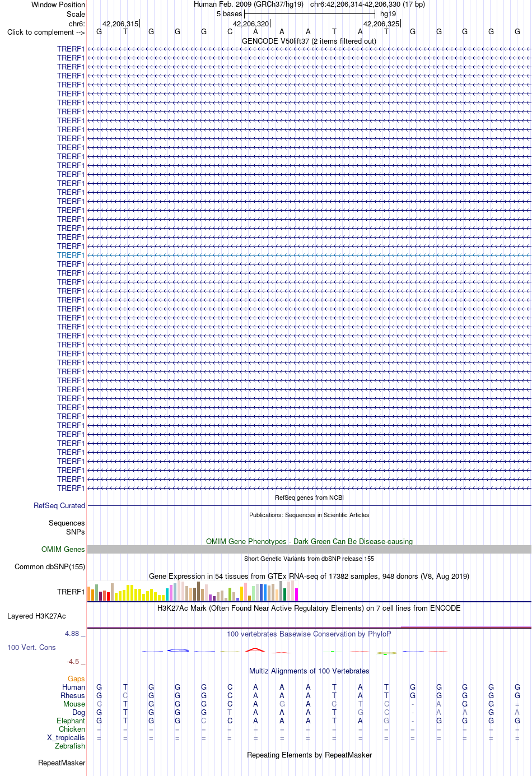Click the 100 Vert. Cons label
This screenshot has width=532, height=776.
pos(31,647)
